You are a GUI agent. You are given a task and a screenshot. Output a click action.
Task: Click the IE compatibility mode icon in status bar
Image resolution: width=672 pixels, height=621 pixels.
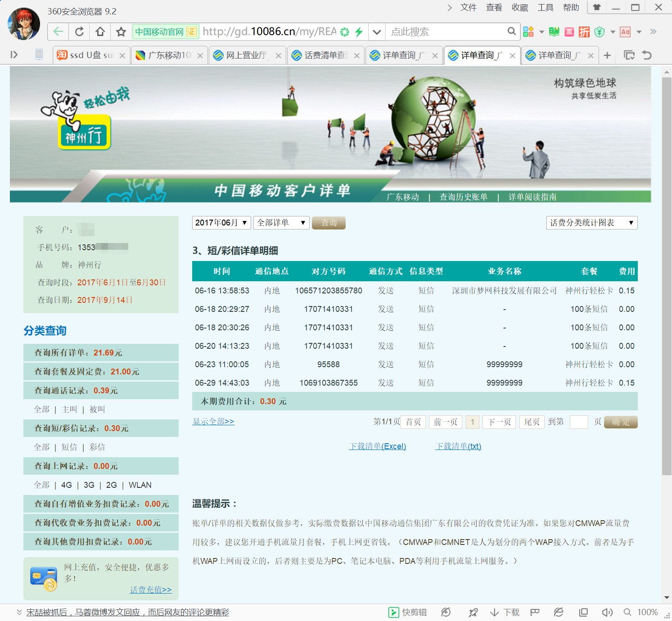click(559, 612)
